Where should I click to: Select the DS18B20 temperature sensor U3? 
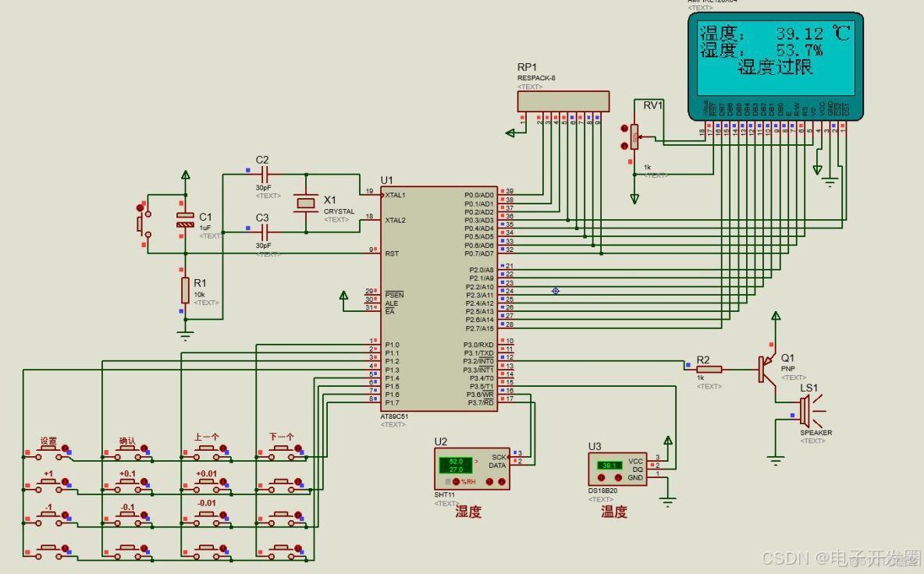click(x=617, y=468)
